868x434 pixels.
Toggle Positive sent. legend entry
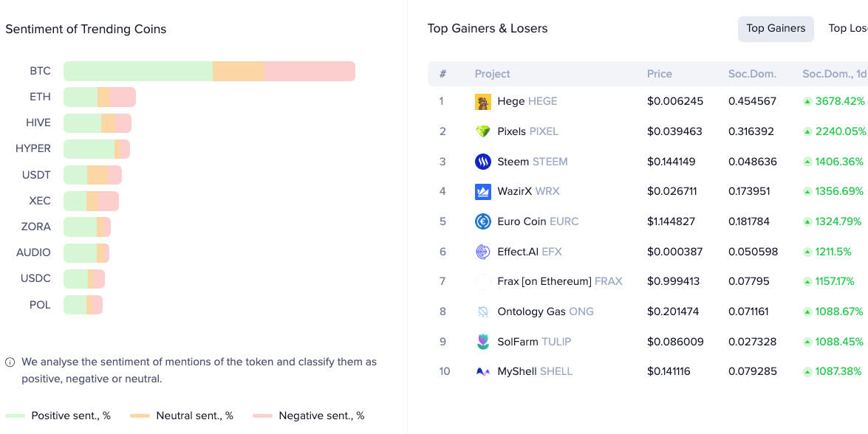tap(58, 416)
